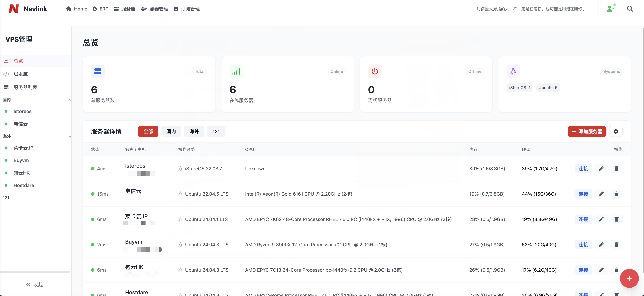Click 连接 for the 电信云 server
This screenshot has height=296, width=644.
coord(583,194)
